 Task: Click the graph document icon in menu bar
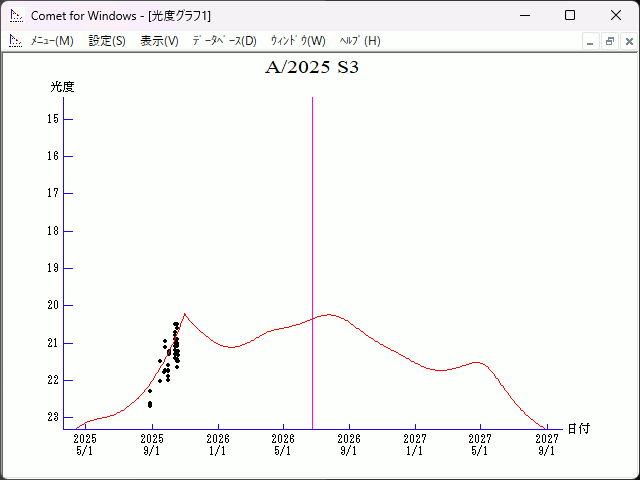tap(15, 41)
